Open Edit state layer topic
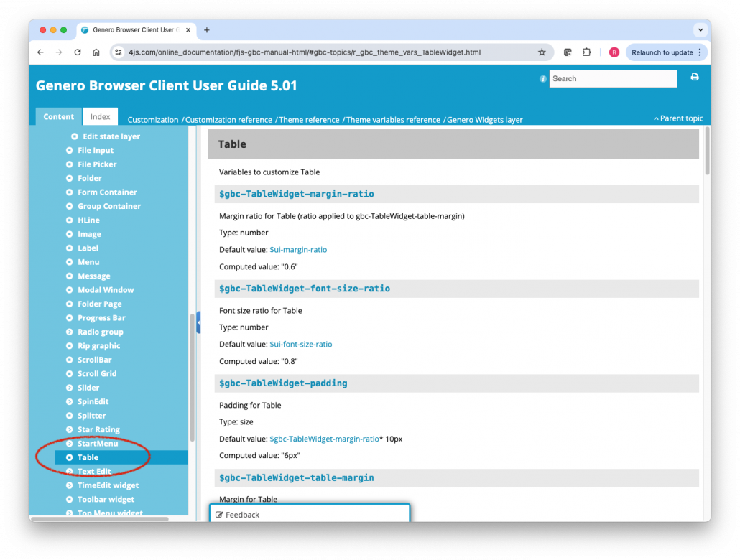This screenshot has height=560, width=740. coord(111,136)
